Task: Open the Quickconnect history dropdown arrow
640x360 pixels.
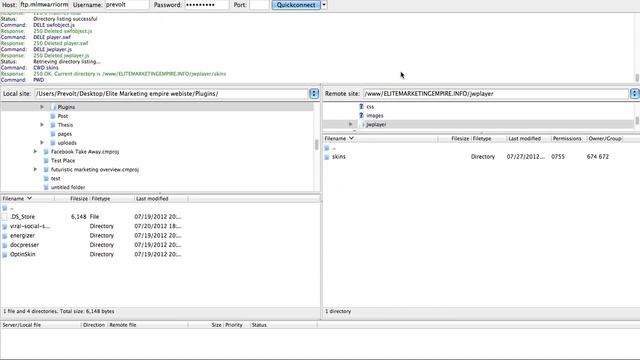Action: pos(324,5)
